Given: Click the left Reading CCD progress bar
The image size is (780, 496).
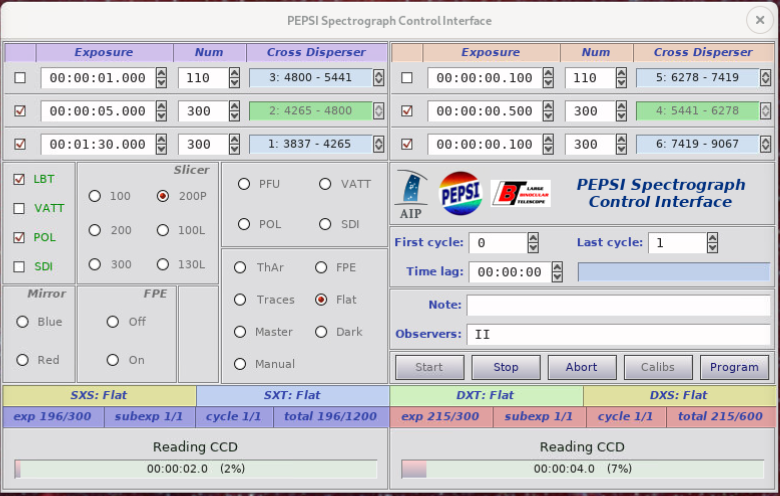Looking at the screenshot, I should [196, 469].
